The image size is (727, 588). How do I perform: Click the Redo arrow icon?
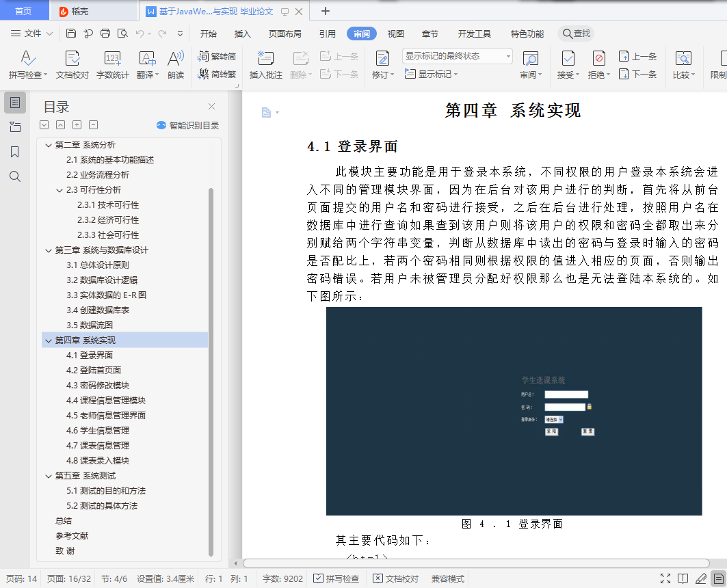click(x=162, y=34)
